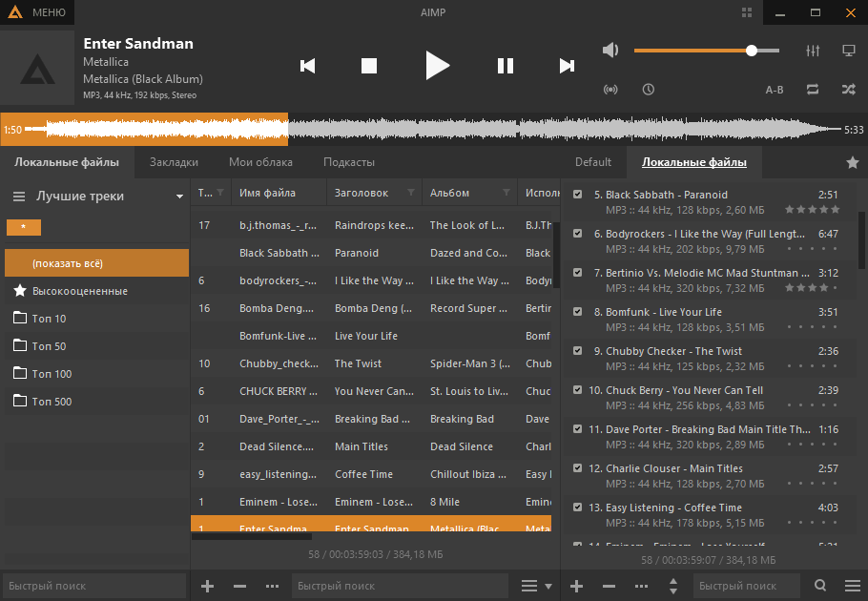Uncheck Chuck Berry - You Never Can Tell checkbox
The width and height of the screenshot is (868, 601).
577,389
